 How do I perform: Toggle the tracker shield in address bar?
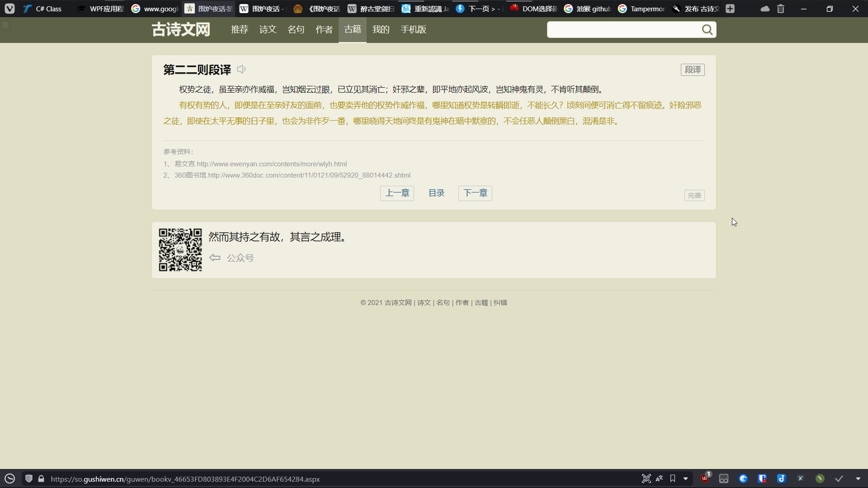[x=29, y=479]
